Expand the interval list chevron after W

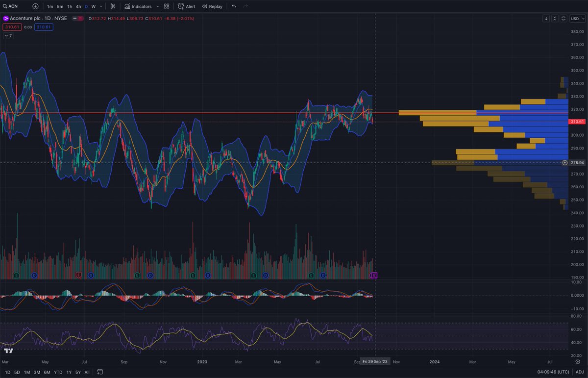tap(101, 6)
